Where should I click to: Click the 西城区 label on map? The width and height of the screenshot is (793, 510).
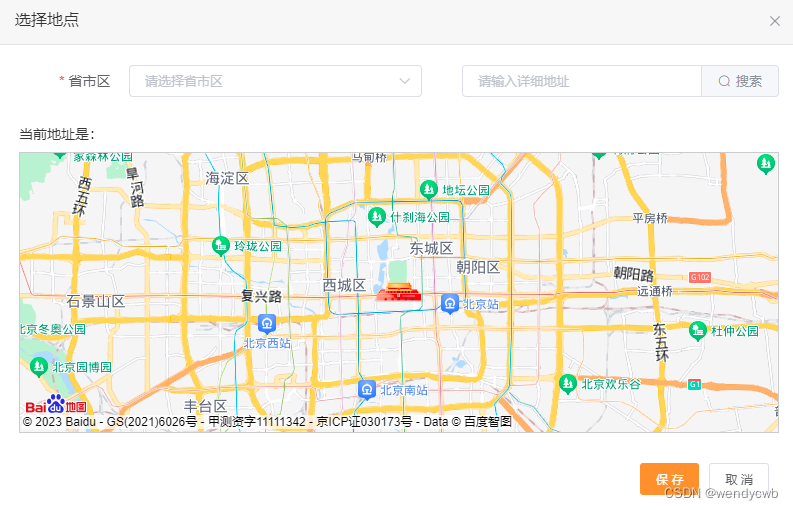click(344, 285)
